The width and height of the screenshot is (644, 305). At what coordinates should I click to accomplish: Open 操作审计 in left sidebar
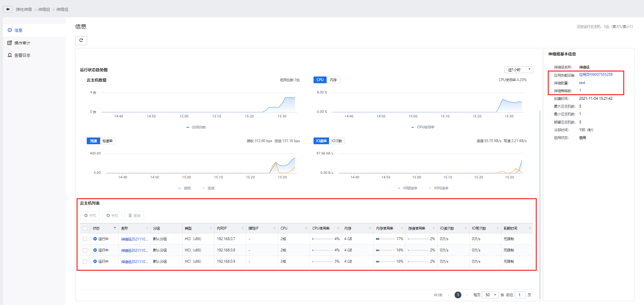point(34,43)
